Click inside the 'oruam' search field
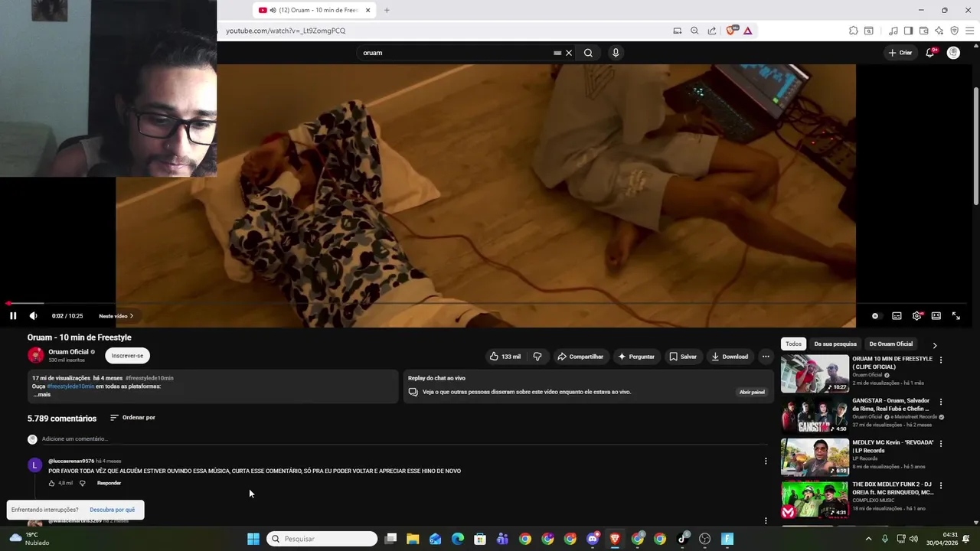The height and width of the screenshot is (551, 980). pyautogui.click(x=456, y=53)
